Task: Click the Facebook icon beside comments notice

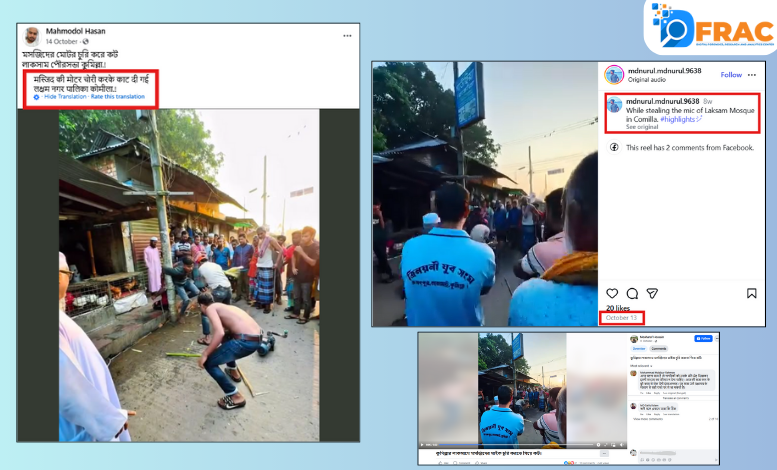Action: click(x=613, y=147)
